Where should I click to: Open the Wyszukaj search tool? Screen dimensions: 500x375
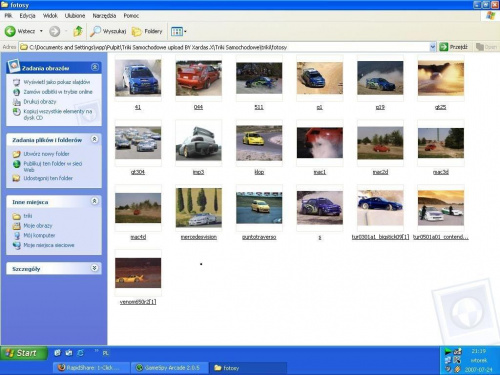click(x=108, y=31)
